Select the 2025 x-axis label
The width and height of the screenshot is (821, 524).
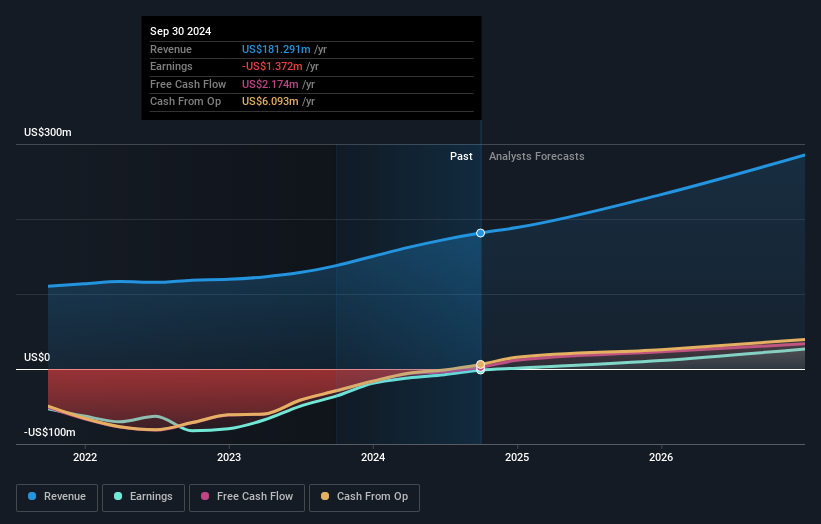pyautogui.click(x=517, y=457)
